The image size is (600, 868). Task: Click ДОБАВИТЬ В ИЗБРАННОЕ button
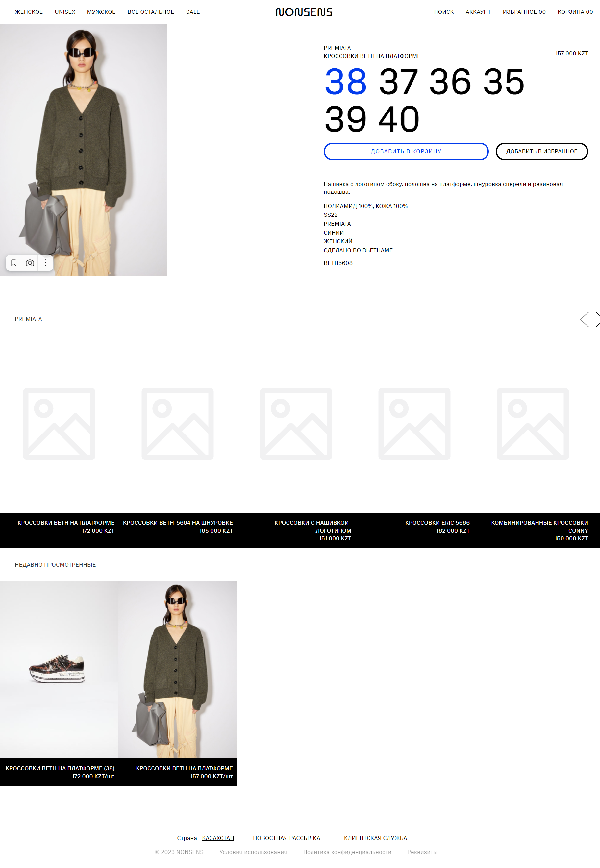pos(541,152)
